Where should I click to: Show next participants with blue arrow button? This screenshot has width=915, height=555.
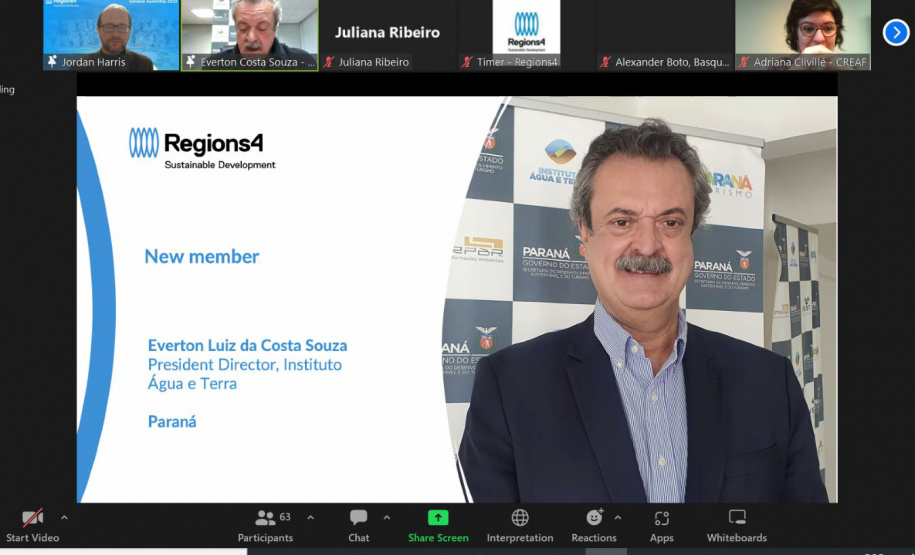tap(895, 33)
